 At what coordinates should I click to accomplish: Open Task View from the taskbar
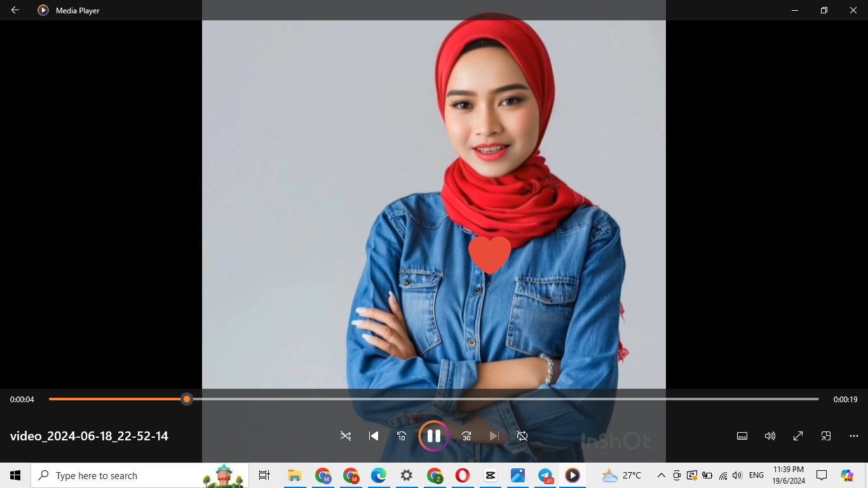[x=264, y=475]
